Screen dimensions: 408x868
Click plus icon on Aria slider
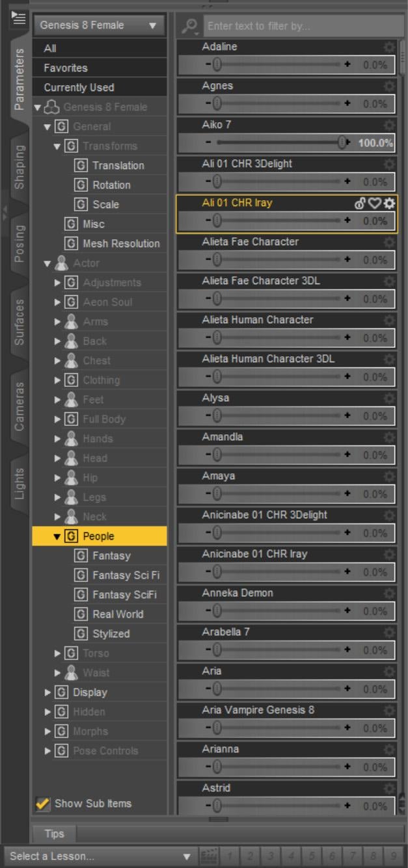(x=347, y=689)
